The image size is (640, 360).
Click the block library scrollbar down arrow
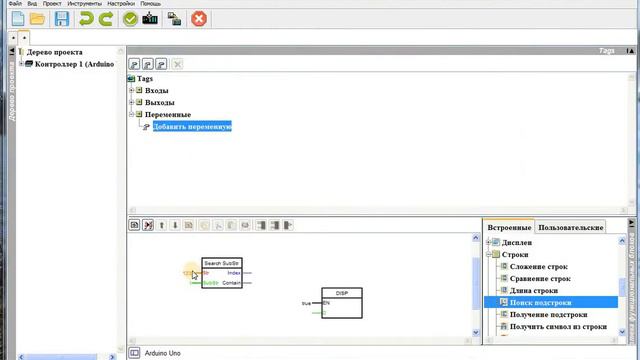622,332
